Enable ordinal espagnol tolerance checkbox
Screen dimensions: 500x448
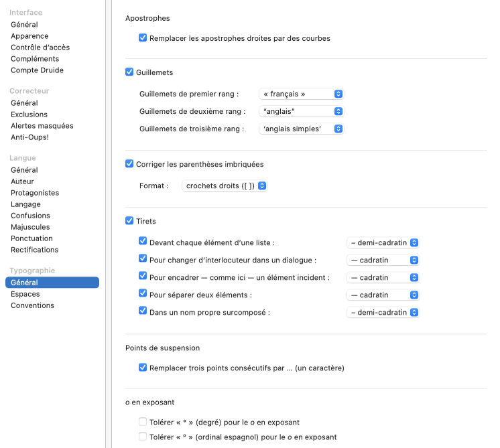click(143, 437)
